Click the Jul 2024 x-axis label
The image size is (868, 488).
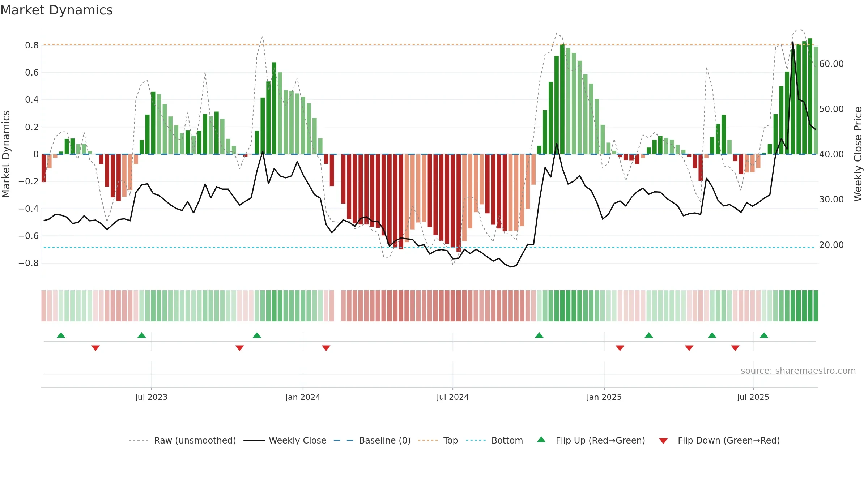[x=453, y=397]
